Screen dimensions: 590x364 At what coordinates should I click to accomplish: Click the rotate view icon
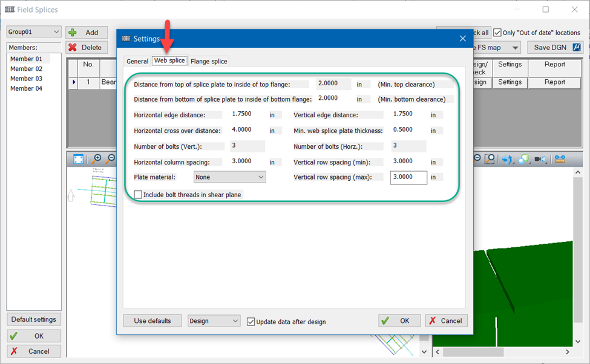[x=507, y=159]
